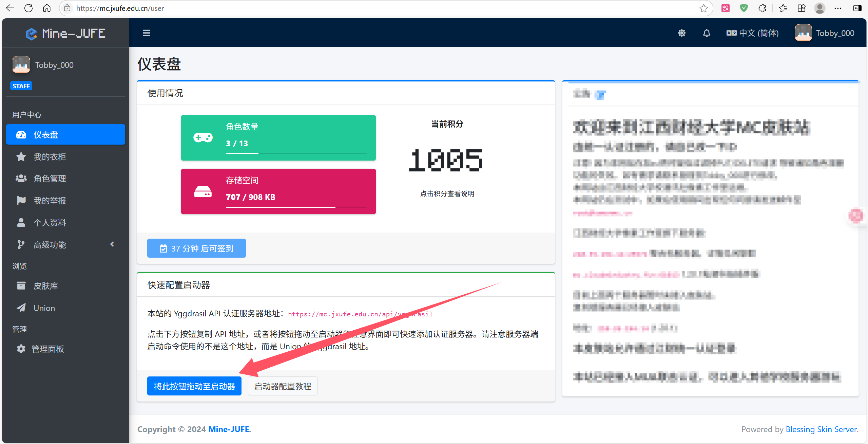Image resolution: width=868 pixels, height=444 pixels.
Task: Click the Mine-JUFE logo
Action: [65, 33]
